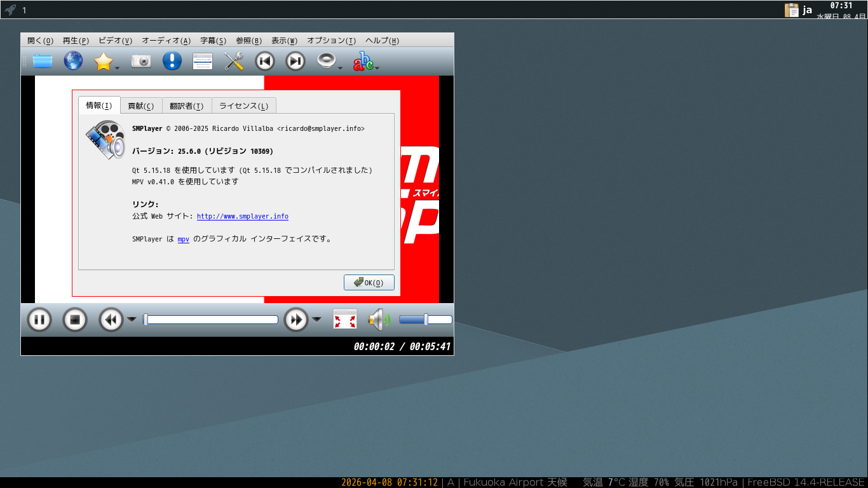
Task: Pause the video playback
Action: pyautogui.click(x=39, y=319)
